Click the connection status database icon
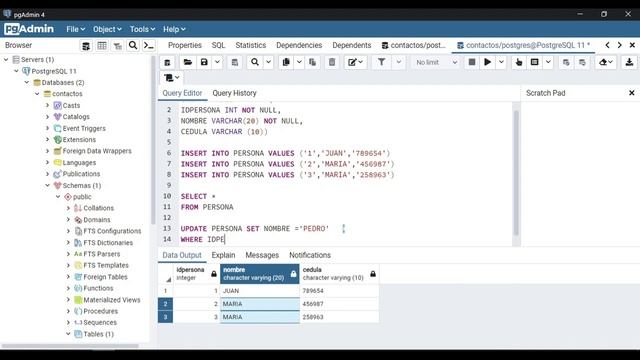Screen dimensions: 640x360 click(x=167, y=62)
